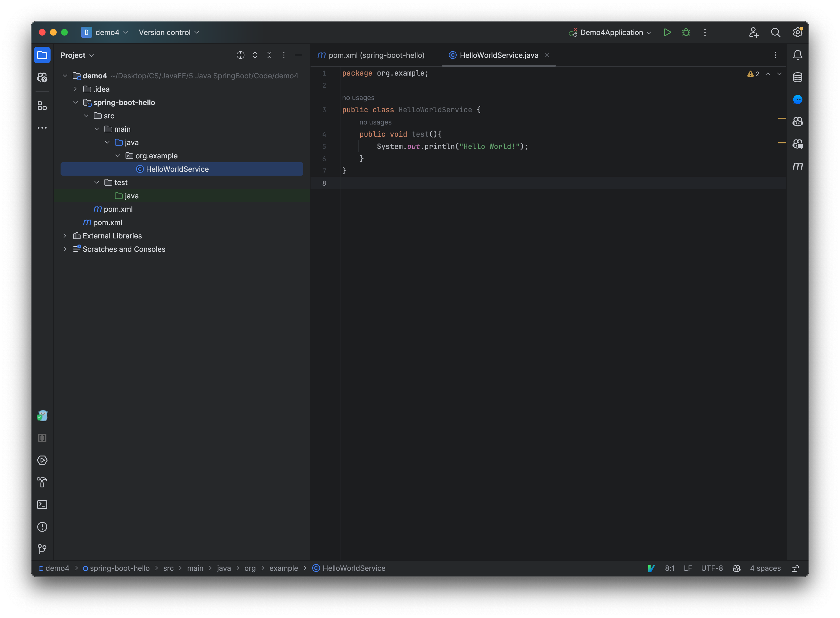Open the Problems tool window

pos(42,527)
